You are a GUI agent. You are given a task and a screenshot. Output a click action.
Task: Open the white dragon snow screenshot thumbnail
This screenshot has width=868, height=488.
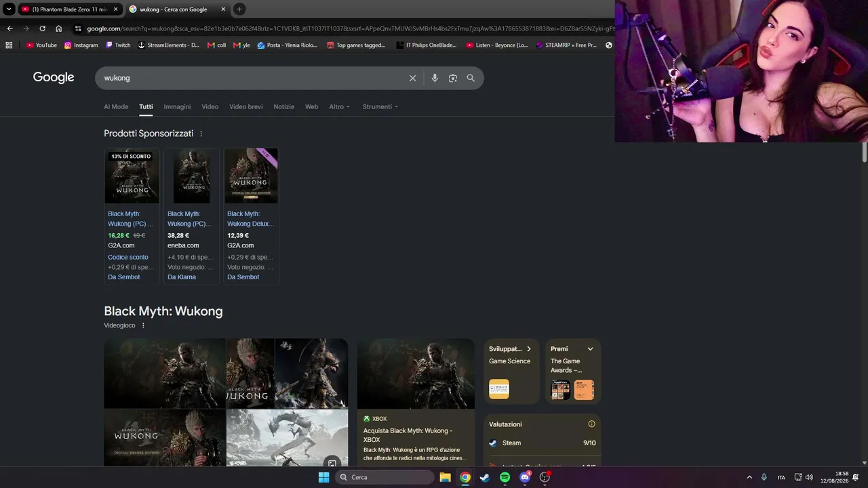(287, 438)
